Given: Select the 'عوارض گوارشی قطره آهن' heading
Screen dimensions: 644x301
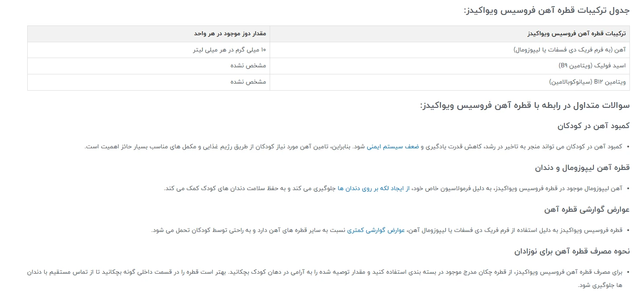Looking at the screenshot, I should (x=587, y=209).
